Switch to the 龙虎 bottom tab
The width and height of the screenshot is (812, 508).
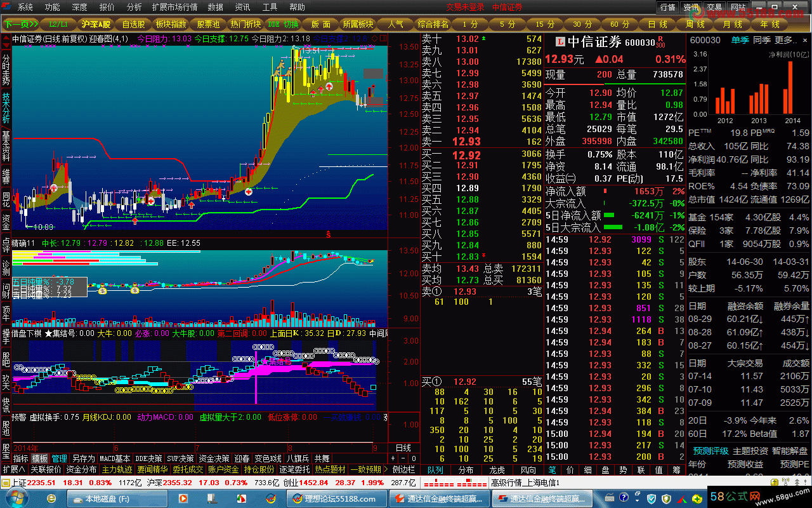[496, 470]
